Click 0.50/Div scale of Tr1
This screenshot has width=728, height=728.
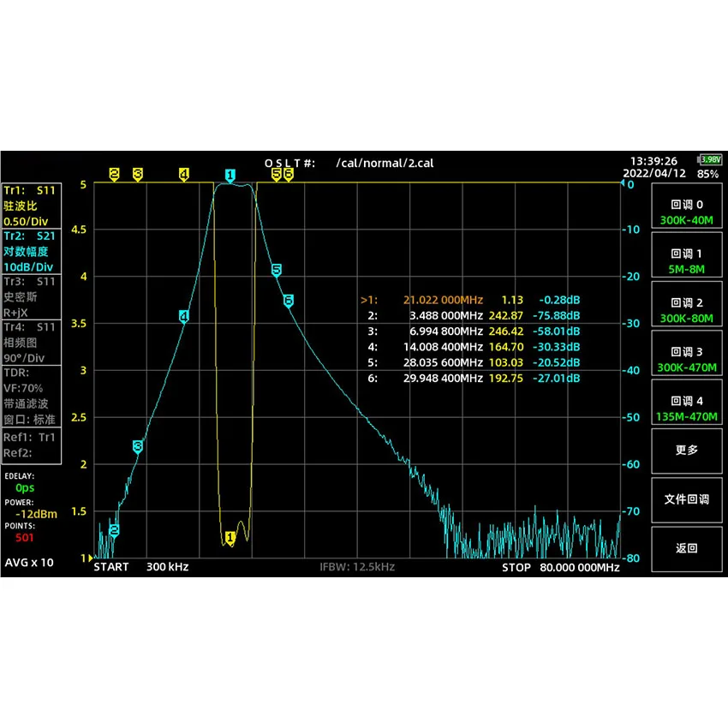click(26, 222)
